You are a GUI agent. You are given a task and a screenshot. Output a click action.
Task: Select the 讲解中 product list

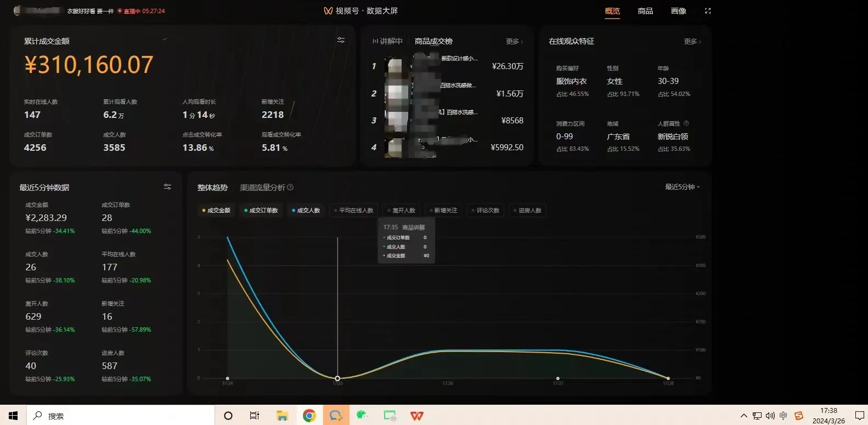pos(387,42)
